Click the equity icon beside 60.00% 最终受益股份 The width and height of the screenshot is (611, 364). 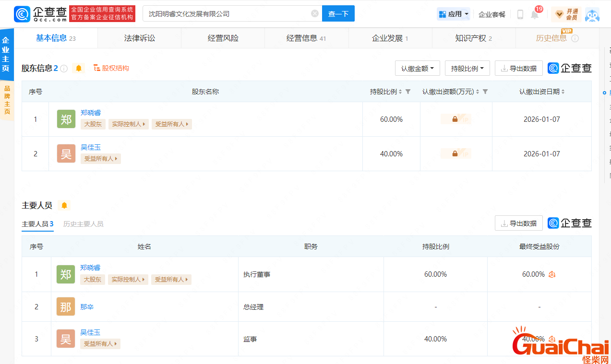click(552, 274)
